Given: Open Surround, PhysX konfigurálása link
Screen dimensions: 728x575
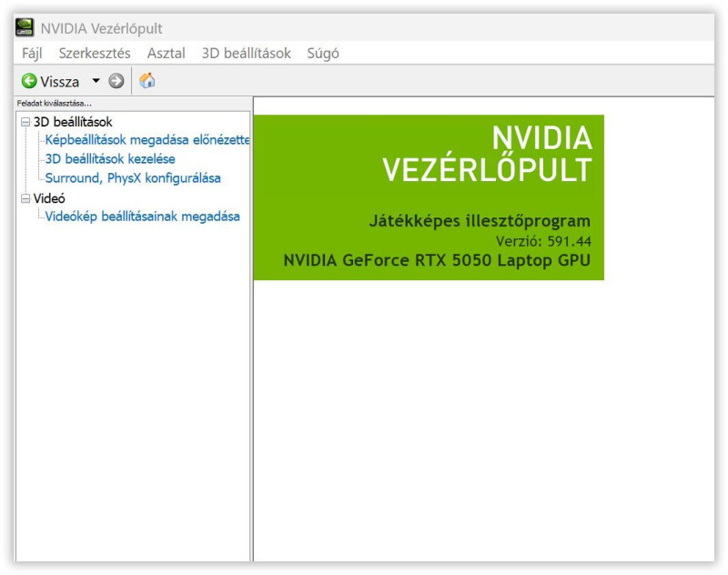Looking at the screenshot, I should 133,177.
